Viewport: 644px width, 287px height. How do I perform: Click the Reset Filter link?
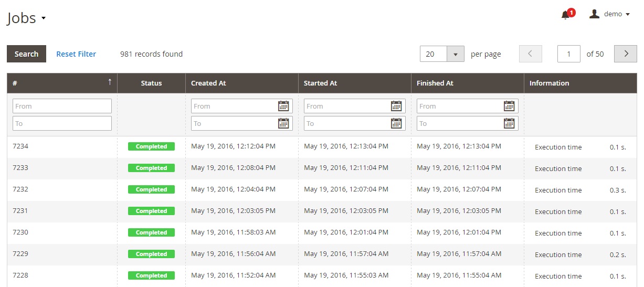[76, 54]
